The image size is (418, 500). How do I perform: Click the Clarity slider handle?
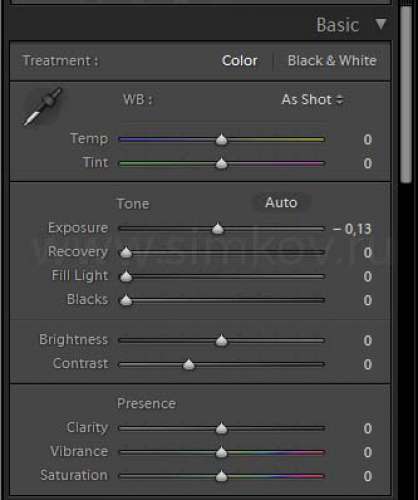point(221,428)
